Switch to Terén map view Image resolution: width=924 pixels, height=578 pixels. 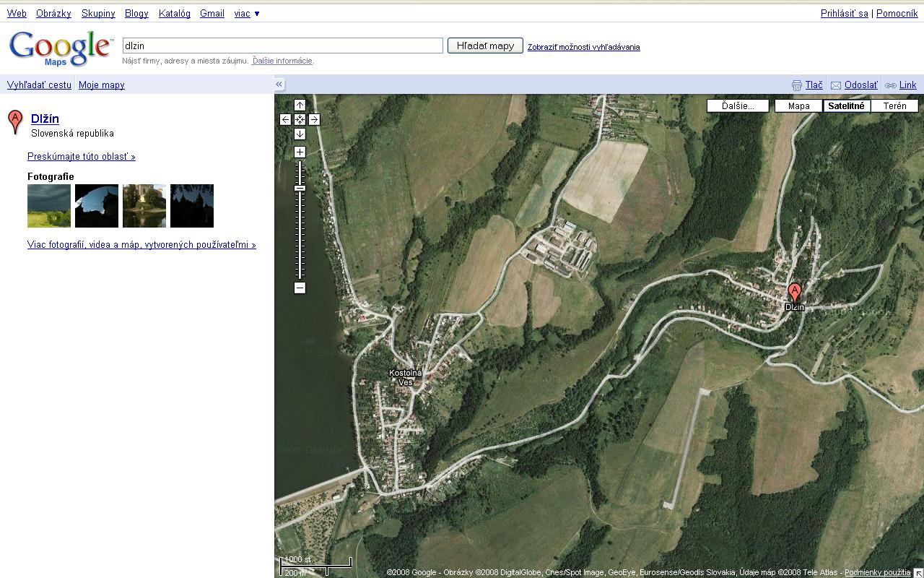point(894,106)
